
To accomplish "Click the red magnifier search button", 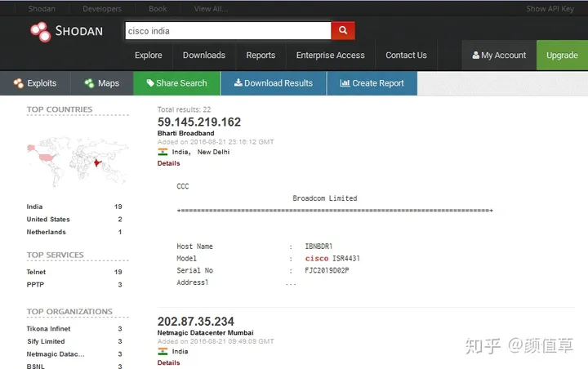I will 343,30.
